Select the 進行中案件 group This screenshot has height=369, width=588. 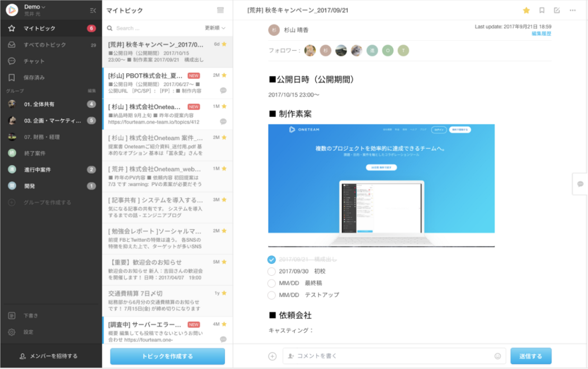[x=51, y=170]
